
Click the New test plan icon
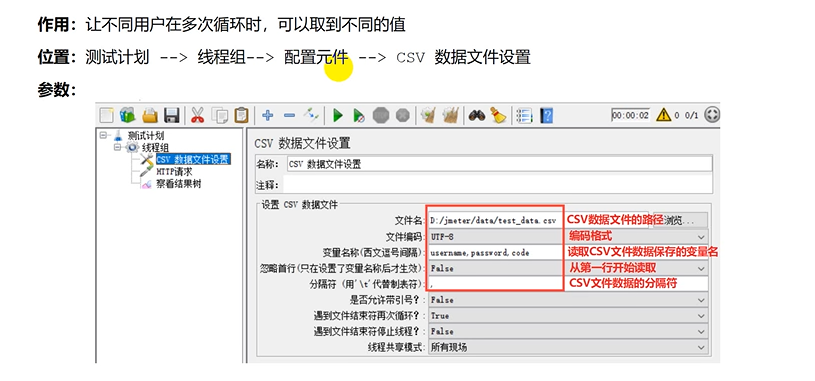pyautogui.click(x=106, y=115)
